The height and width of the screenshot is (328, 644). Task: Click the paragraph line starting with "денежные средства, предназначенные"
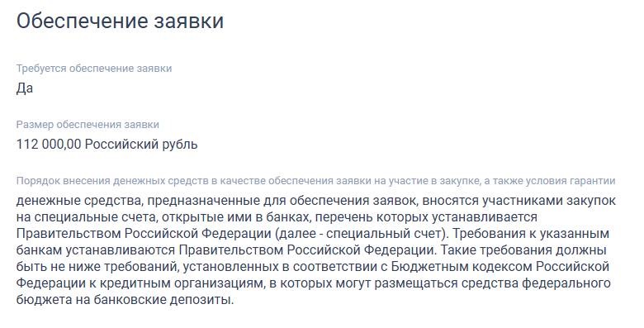[x=316, y=201]
